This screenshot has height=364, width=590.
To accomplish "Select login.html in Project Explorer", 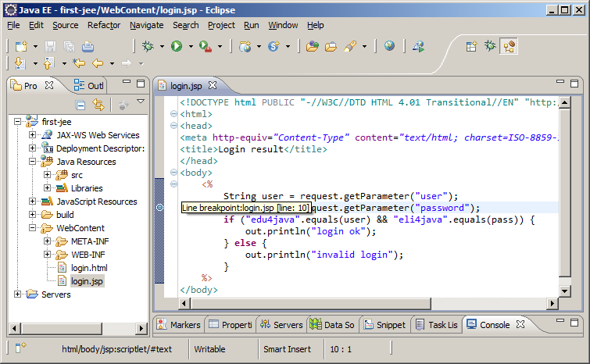I will click(89, 268).
